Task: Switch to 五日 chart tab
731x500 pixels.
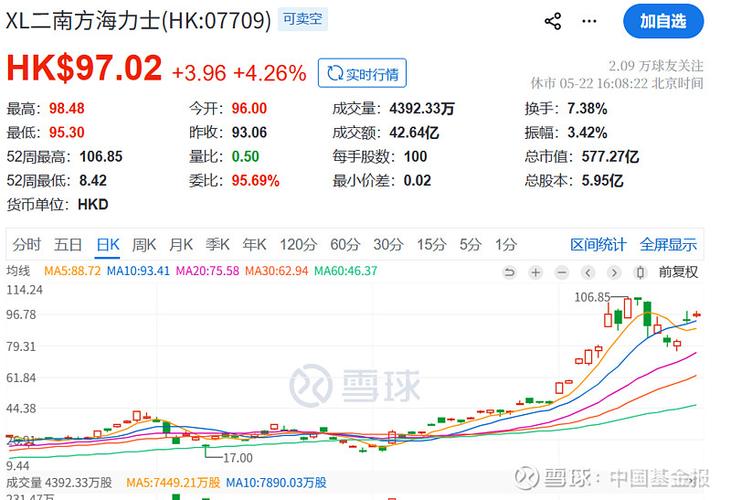Action: click(x=68, y=245)
